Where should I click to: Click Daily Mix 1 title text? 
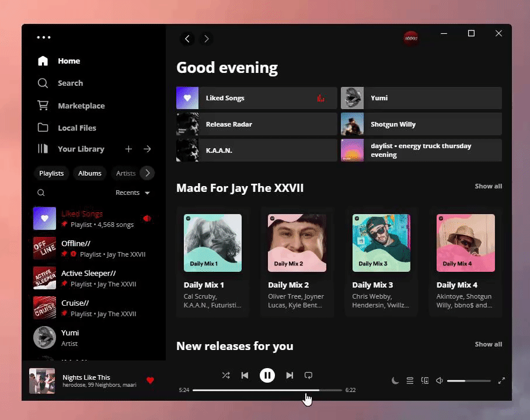pyautogui.click(x=204, y=285)
